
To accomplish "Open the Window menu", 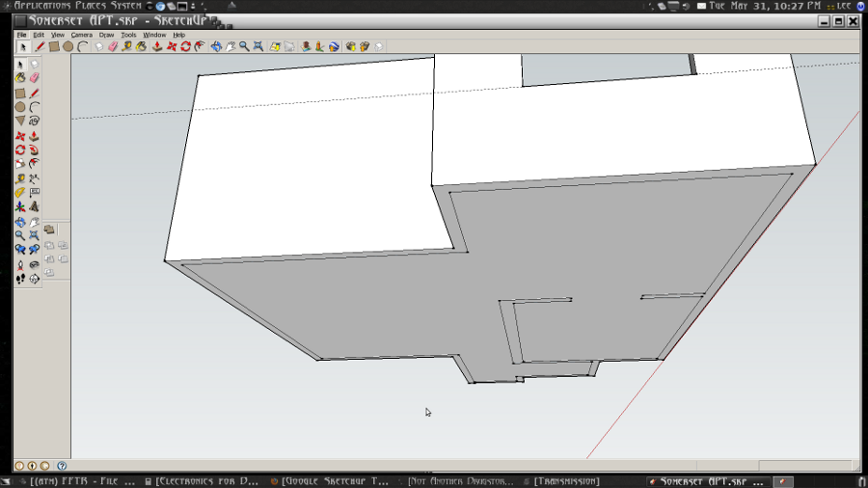I will 154,35.
